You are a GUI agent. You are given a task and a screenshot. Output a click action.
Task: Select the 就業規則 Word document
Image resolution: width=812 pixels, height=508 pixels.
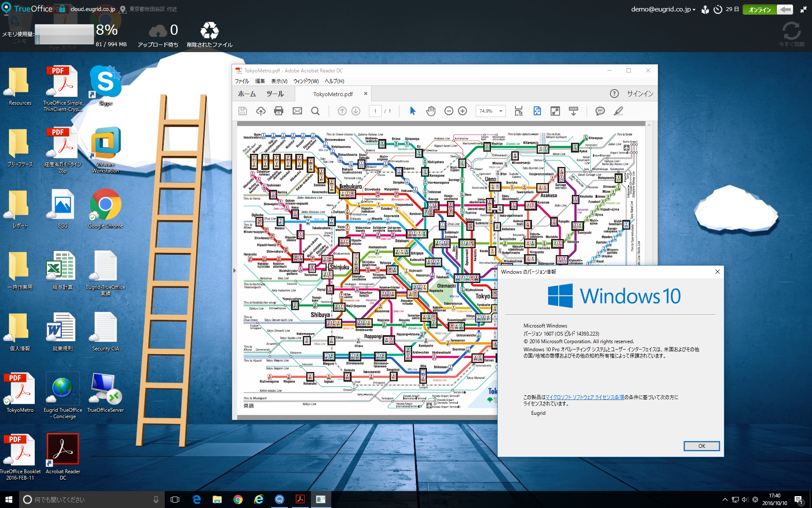[x=63, y=332]
